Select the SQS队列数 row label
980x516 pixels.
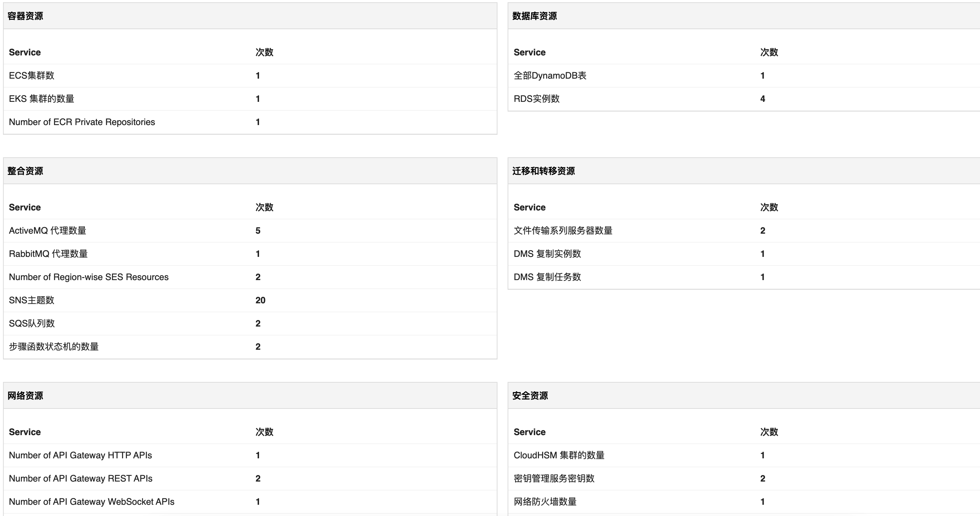(x=31, y=323)
